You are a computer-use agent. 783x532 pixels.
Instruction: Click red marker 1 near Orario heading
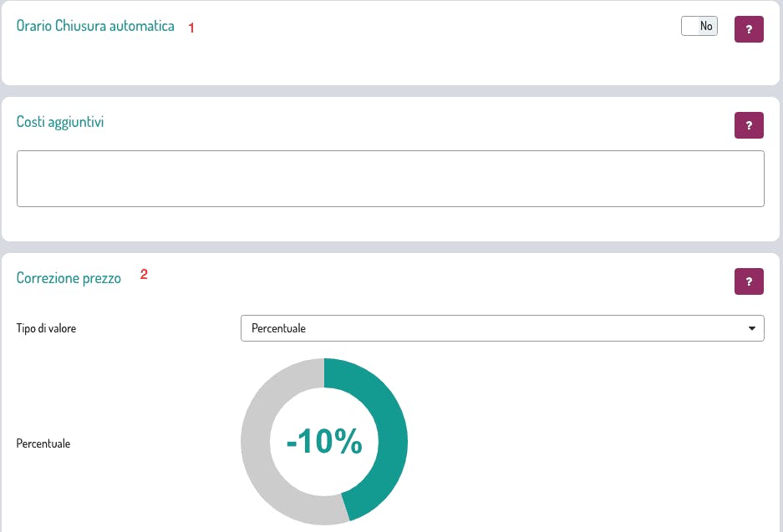click(x=191, y=28)
